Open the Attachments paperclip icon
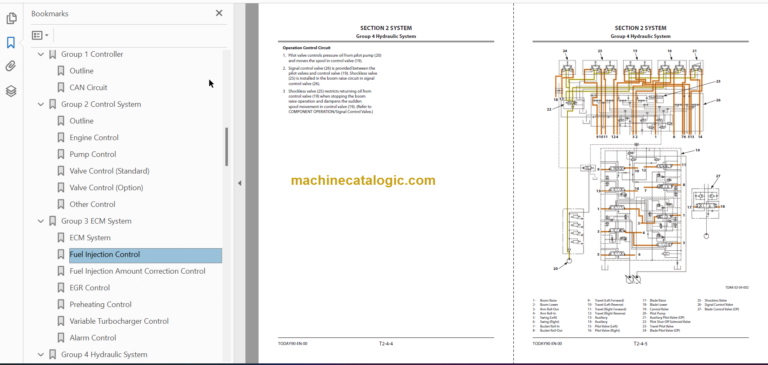 click(x=11, y=67)
